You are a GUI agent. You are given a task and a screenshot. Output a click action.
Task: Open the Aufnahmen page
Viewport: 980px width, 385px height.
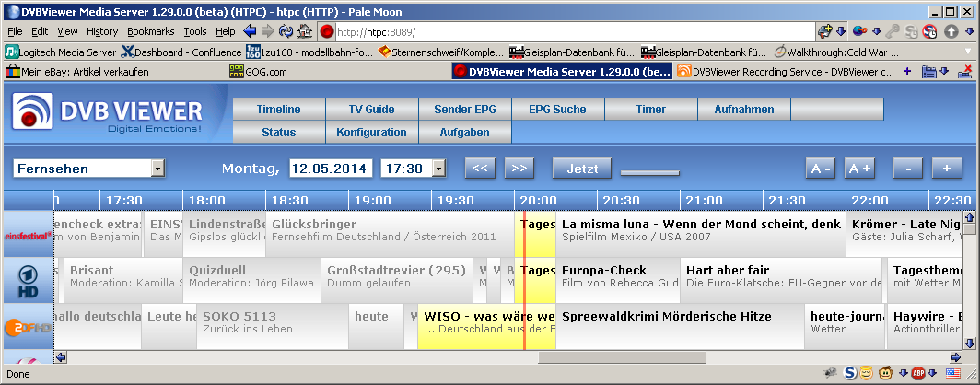pyautogui.click(x=744, y=110)
